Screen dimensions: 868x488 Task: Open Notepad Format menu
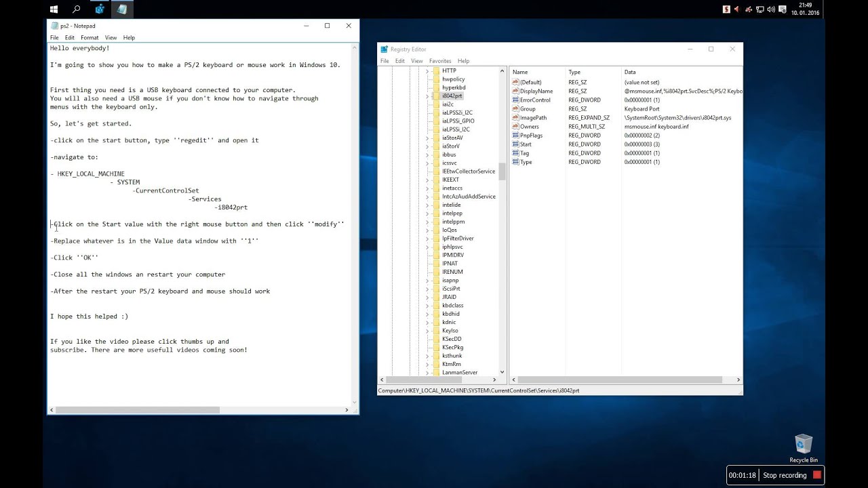(90, 38)
